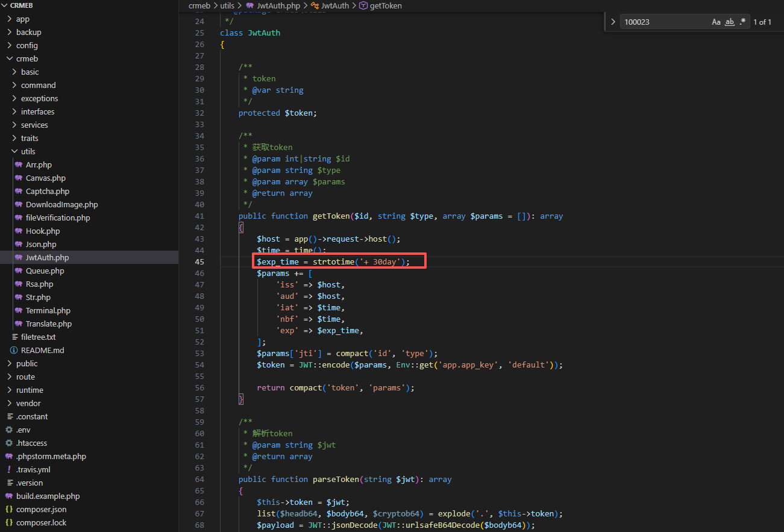The width and height of the screenshot is (784, 532).
Task: Select the utils breadcrumb segment
Action: click(x=227, y=5)
